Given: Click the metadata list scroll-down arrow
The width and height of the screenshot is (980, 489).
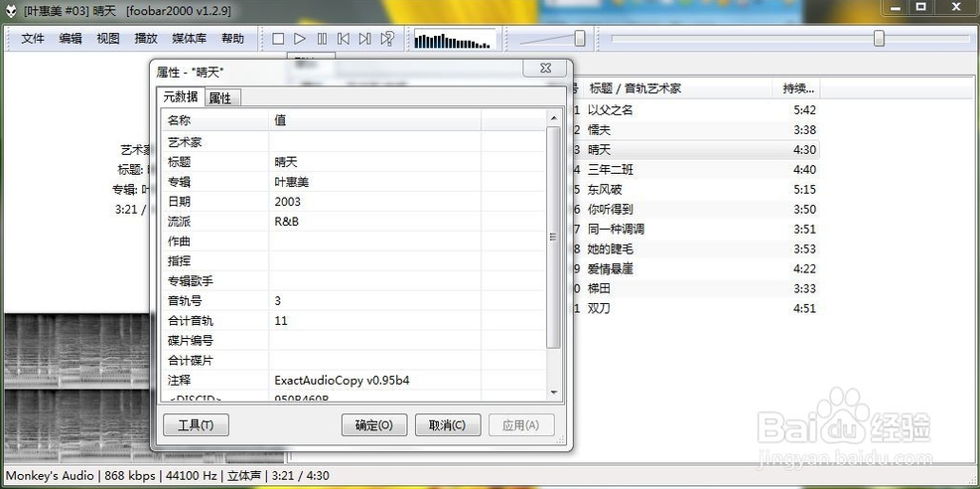Looking at the screenshot, I should point(553,393).
